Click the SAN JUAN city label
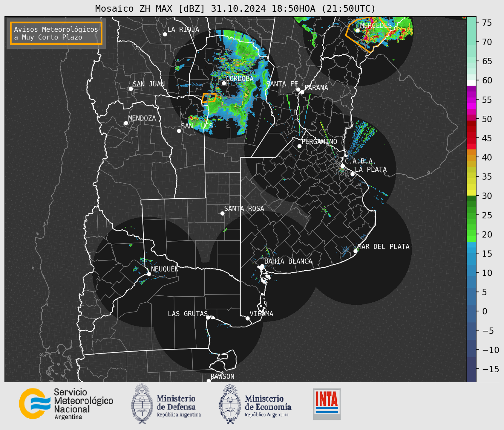 [x=149, y=84]
